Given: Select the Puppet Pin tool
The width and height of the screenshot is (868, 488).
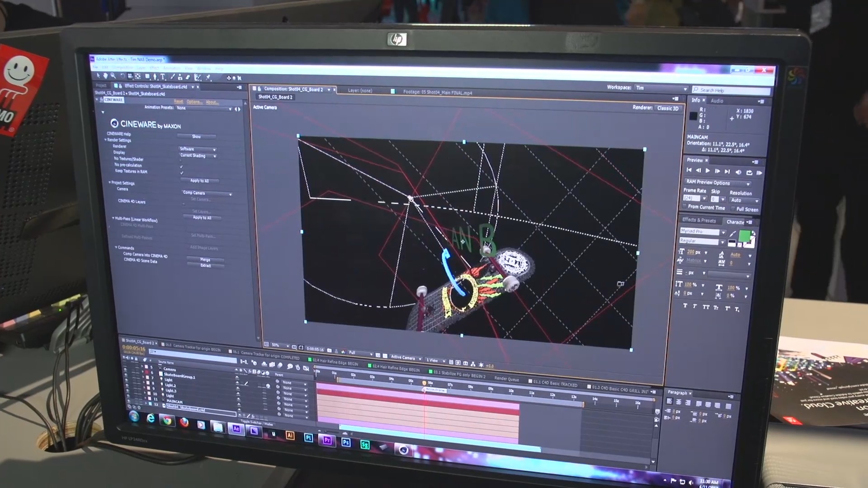Looking at the screenshot, I should pos(208,78).
